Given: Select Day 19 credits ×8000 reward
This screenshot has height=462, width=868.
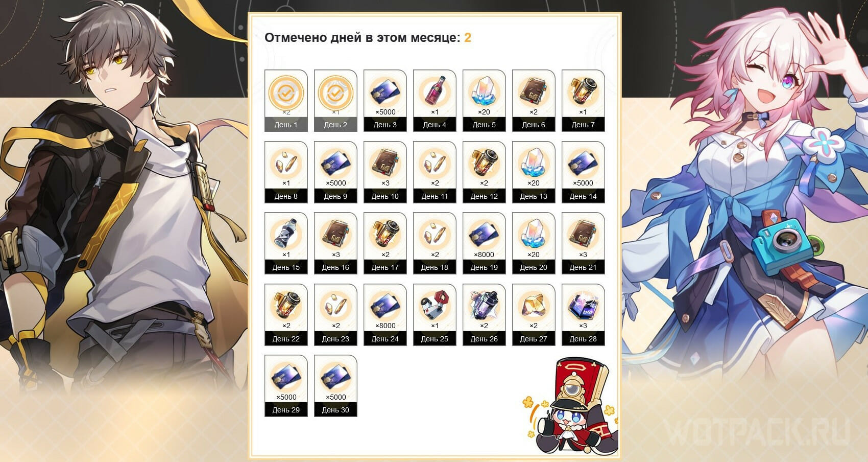Looking at the screenshot, I should click(x=484, y=243).
